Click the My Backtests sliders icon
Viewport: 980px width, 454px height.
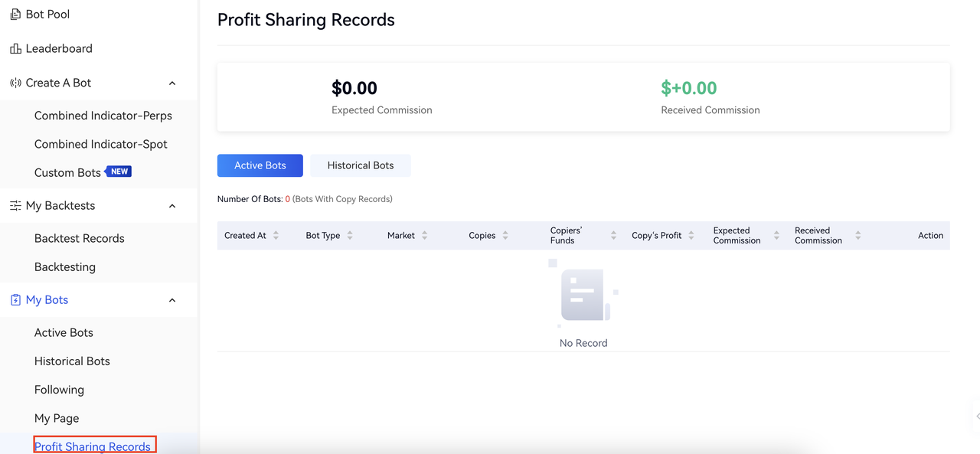click(x=15, y=206)
